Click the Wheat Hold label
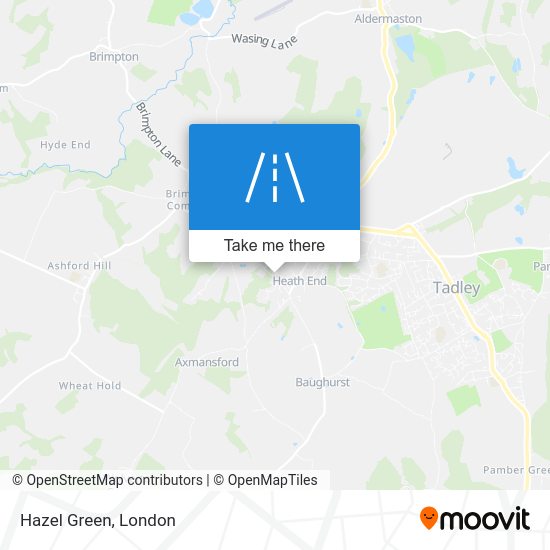Viewport: 550px width, 550px height. 90,386
